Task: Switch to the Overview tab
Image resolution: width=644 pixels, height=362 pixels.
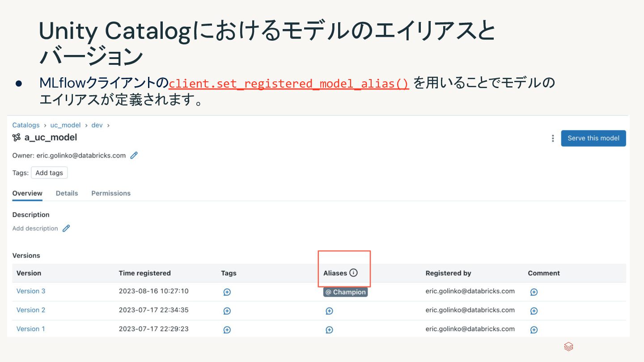Action: [27, 193]
